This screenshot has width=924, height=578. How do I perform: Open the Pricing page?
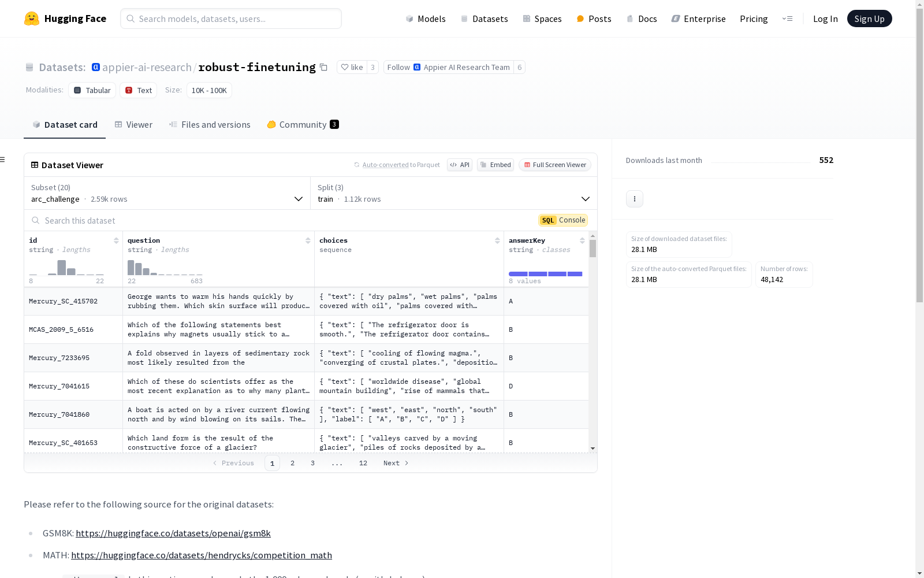pyautogui.click(x=754, y=18)
